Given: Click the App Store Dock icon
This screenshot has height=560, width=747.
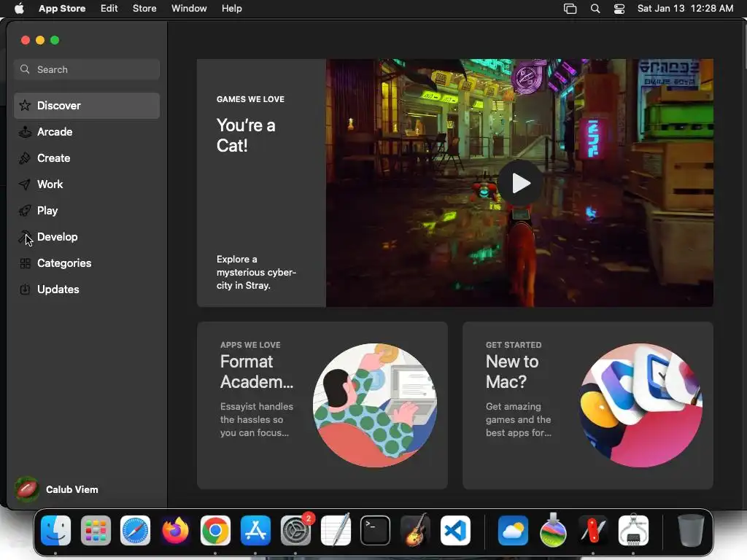Looking at the screenshot, I should click(x=255, y=531).
